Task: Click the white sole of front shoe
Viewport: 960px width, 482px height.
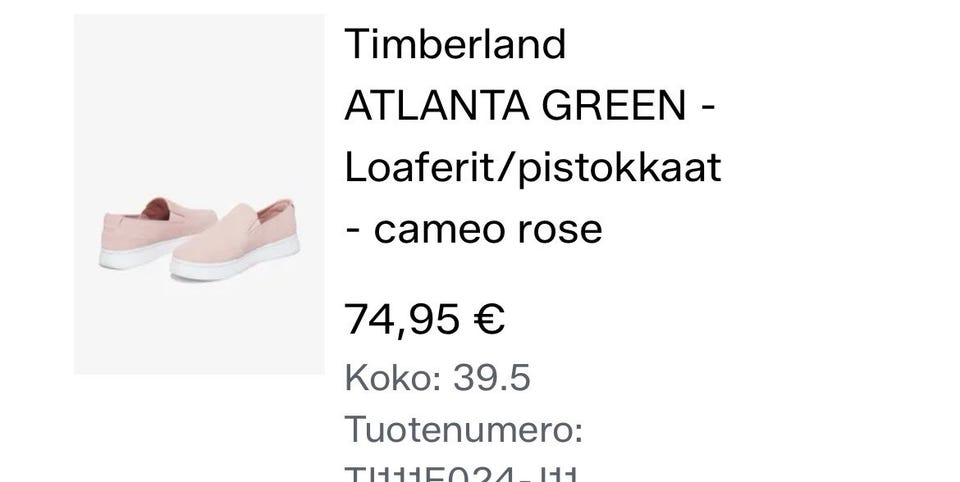Action: [x=235, y=261]
